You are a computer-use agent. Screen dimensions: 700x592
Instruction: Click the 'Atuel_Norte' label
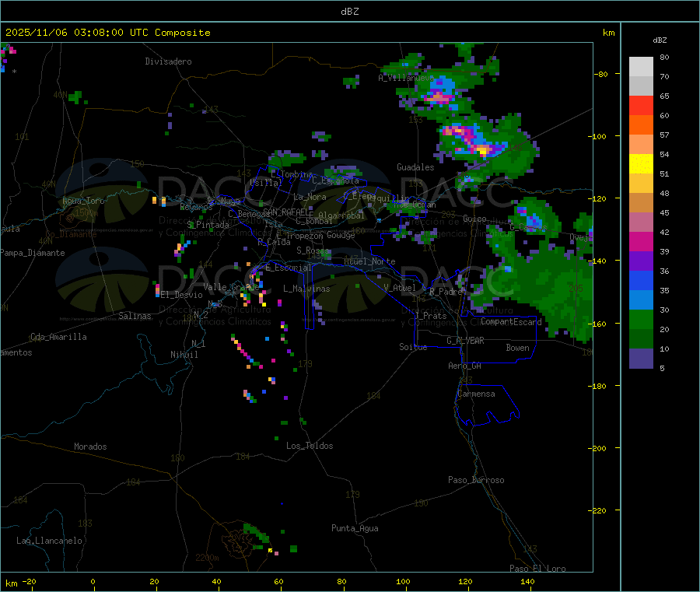(x=369, y=261)
